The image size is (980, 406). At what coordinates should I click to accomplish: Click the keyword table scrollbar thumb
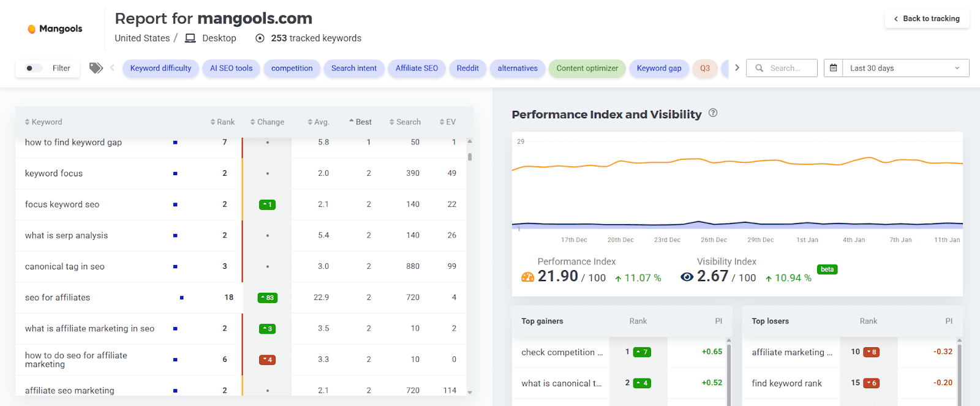coord(470,157)
